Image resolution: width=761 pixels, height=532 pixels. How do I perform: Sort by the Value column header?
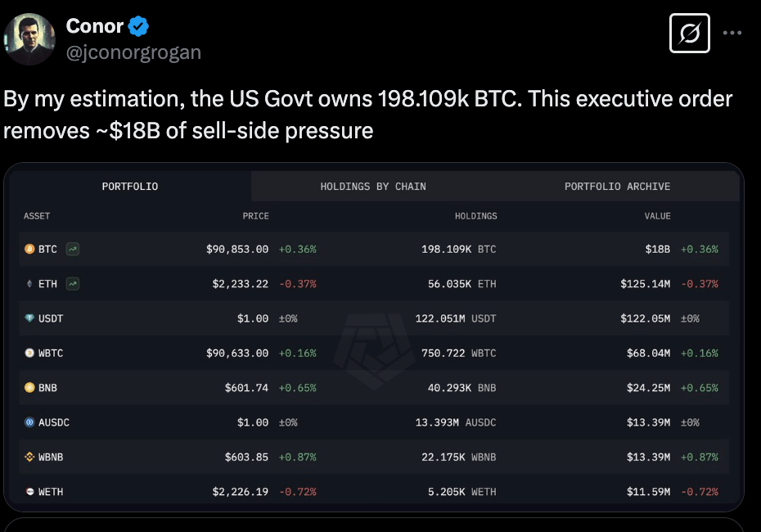coord(657,216)
